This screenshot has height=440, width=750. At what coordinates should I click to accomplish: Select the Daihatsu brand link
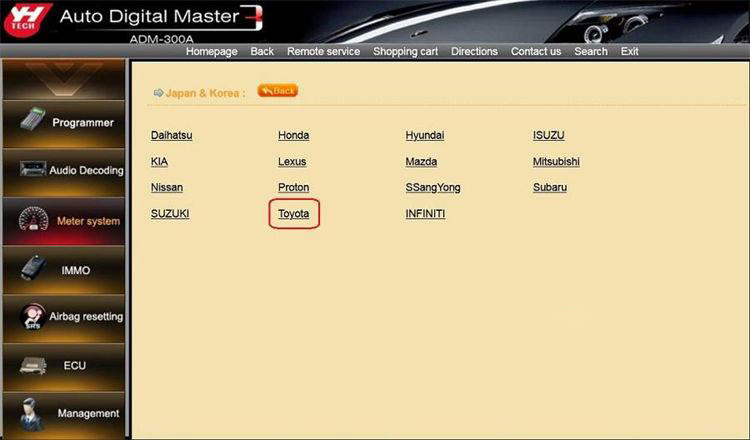[x=171, y=135]
